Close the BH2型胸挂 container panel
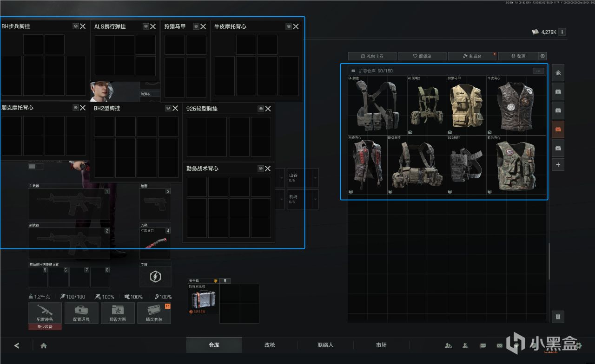595x364 pixels. click(x=175, y=108)
